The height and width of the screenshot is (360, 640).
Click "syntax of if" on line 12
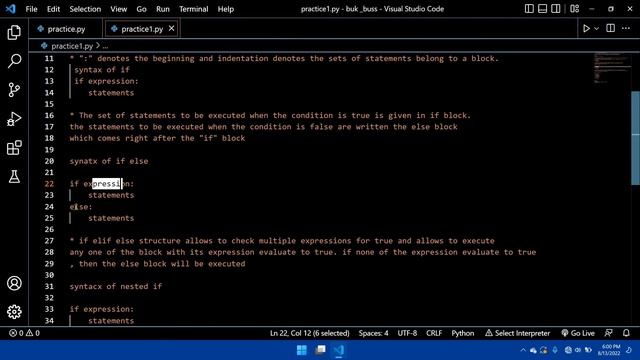coord(102,70)
